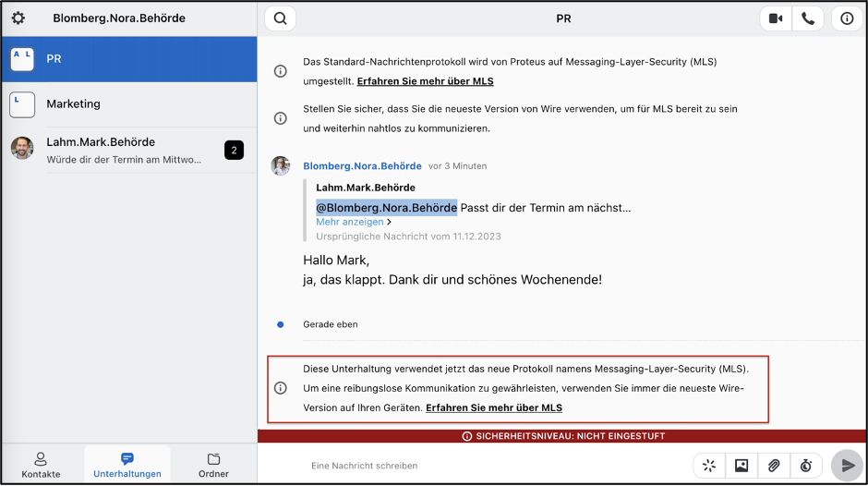Click the PR group avatar icon
The height and width of the screenshot is (486, 868).
tap(22, 59)
